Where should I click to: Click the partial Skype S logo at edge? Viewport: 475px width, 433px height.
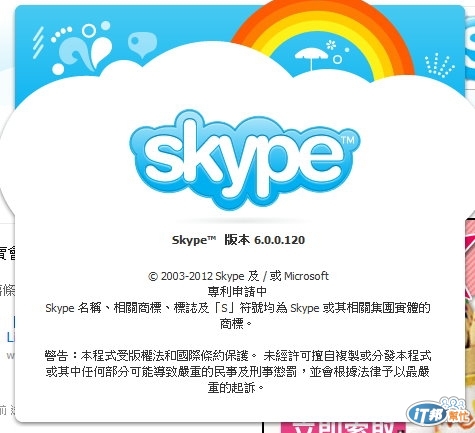click(470, 40)
